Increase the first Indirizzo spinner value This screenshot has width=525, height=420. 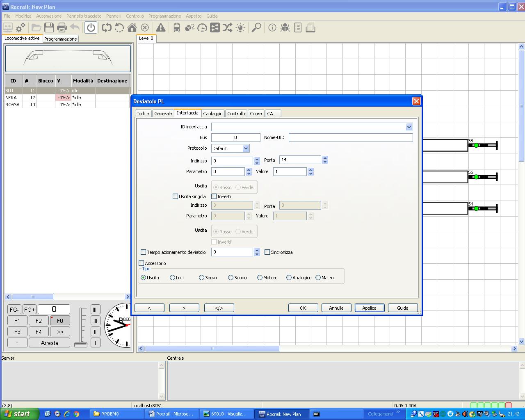click(257, 159)
